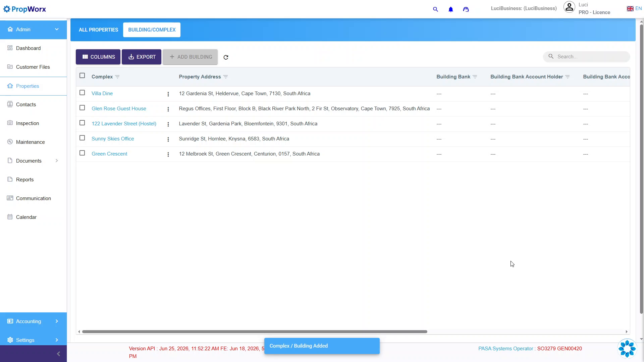Tick the Glen Rose Guest House checkbox
This screenshot has height=362, width=644.
pos(82,108)
